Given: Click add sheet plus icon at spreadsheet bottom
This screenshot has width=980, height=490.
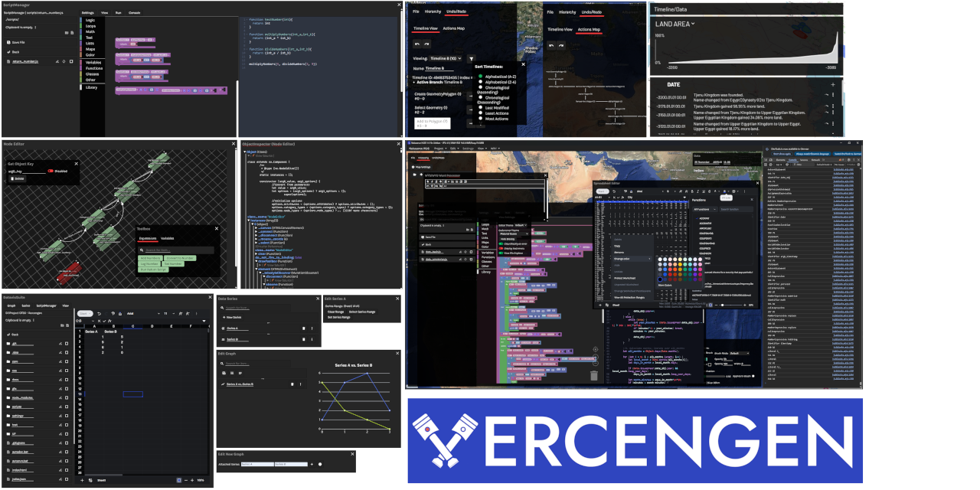Looking at the screenshot, I should tap(82, 480).
